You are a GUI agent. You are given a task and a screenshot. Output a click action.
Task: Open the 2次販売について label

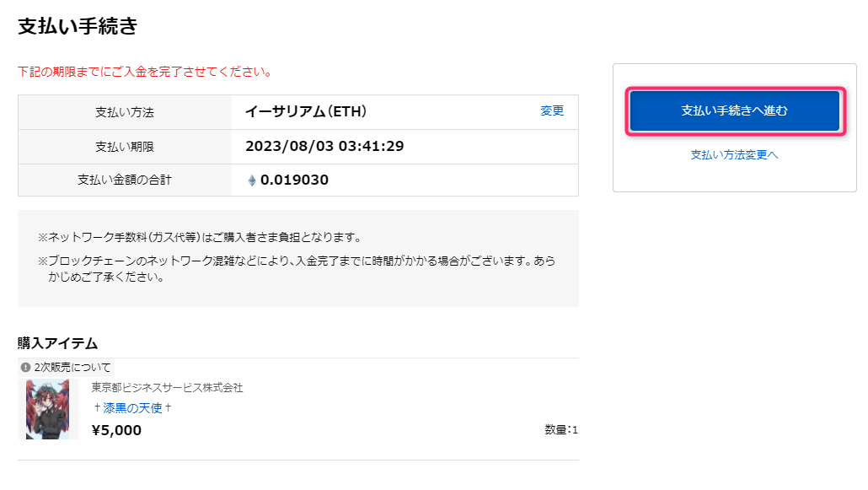pyautogui.click(x=72, y=368)
